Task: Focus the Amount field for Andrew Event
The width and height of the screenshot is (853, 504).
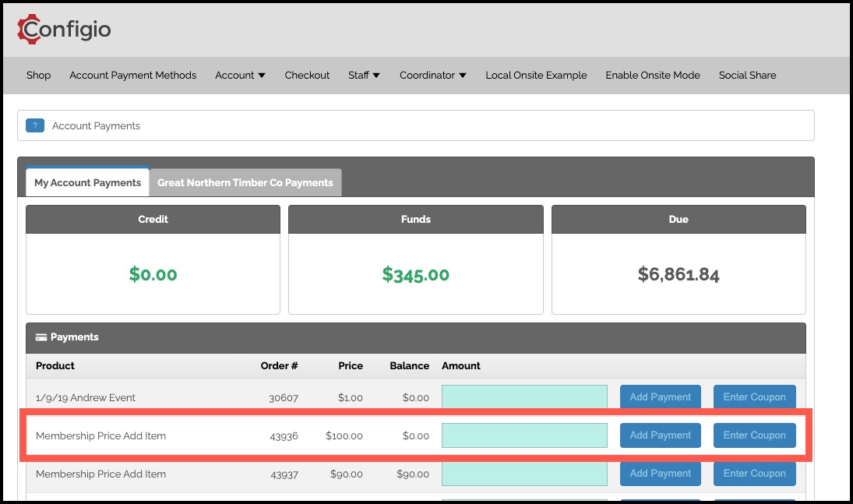Action: [x=524, y=397]
